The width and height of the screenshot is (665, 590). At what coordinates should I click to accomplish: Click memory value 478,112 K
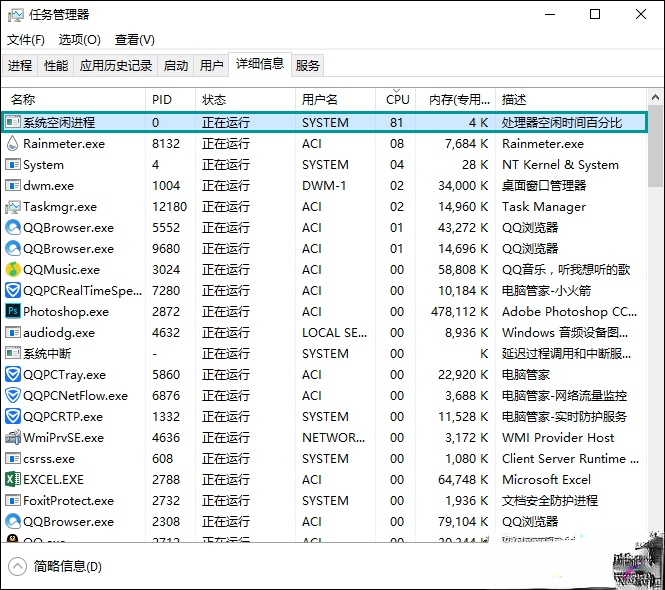[459, 312]
